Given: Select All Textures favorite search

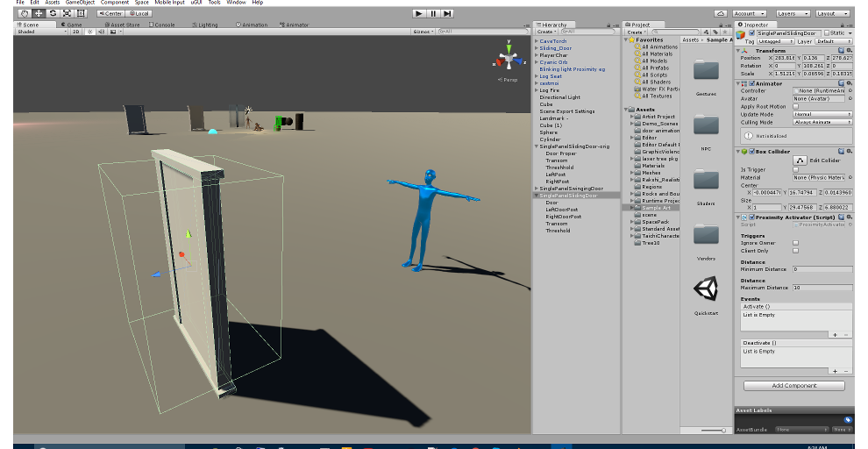Looking at the screenshot, I should point(657,96).
